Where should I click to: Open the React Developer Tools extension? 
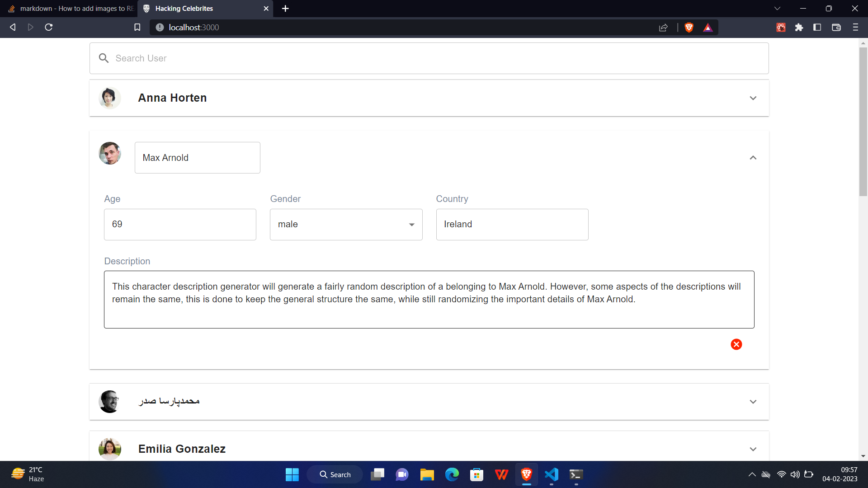click(781, 27)
